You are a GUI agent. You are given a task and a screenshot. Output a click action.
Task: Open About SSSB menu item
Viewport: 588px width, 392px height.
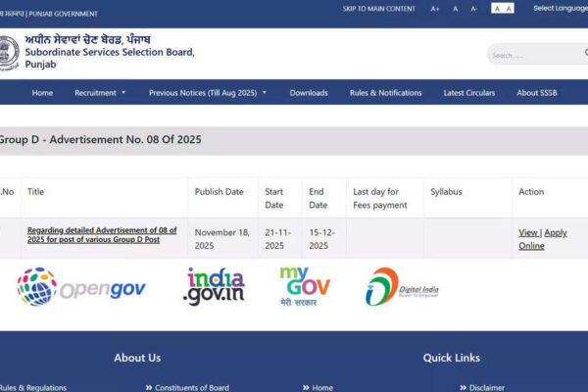coord(537,93)
